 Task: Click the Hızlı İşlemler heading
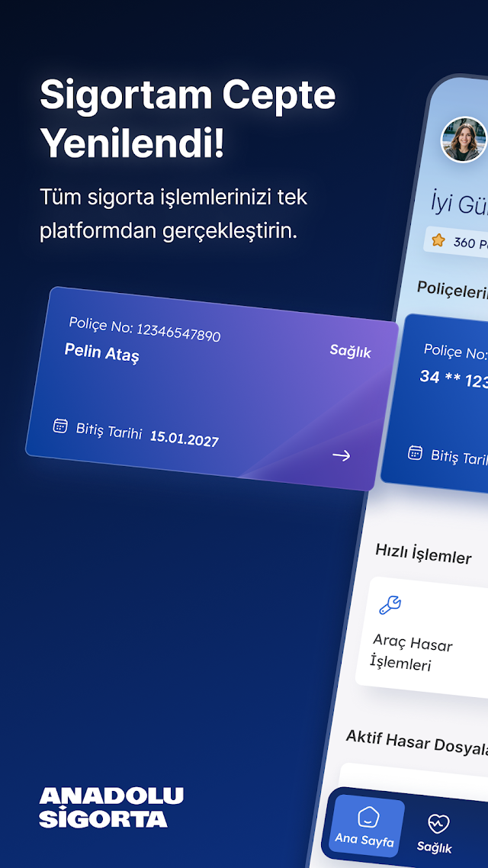click(424, 554)
